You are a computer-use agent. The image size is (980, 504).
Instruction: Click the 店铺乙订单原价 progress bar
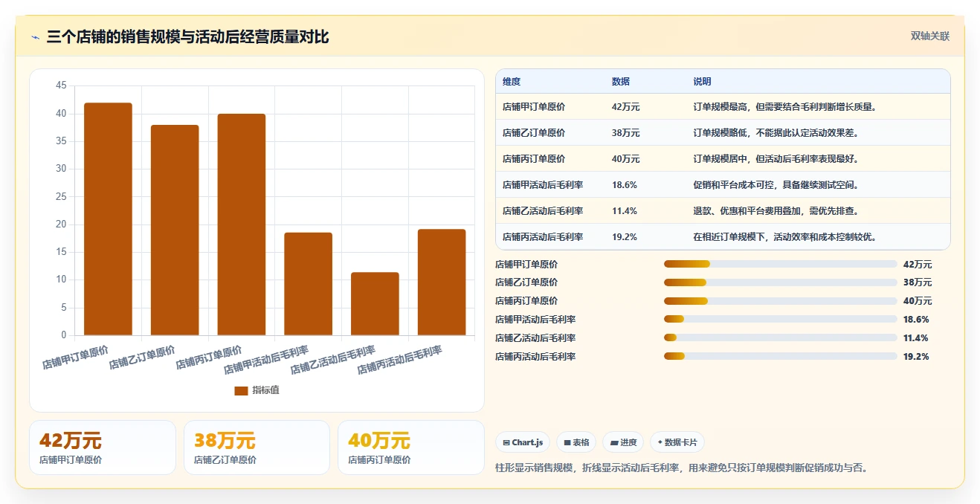coord(780,282)
